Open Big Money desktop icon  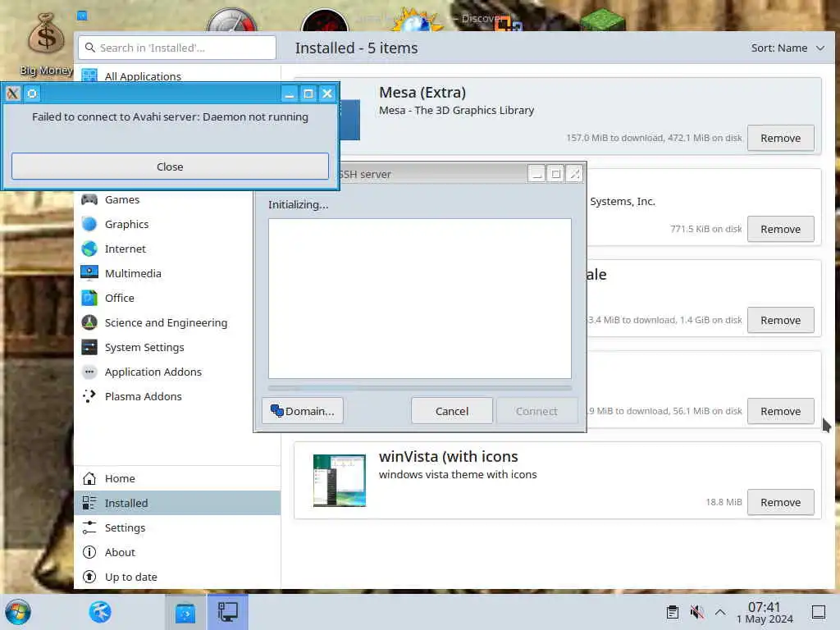point(46,45)
